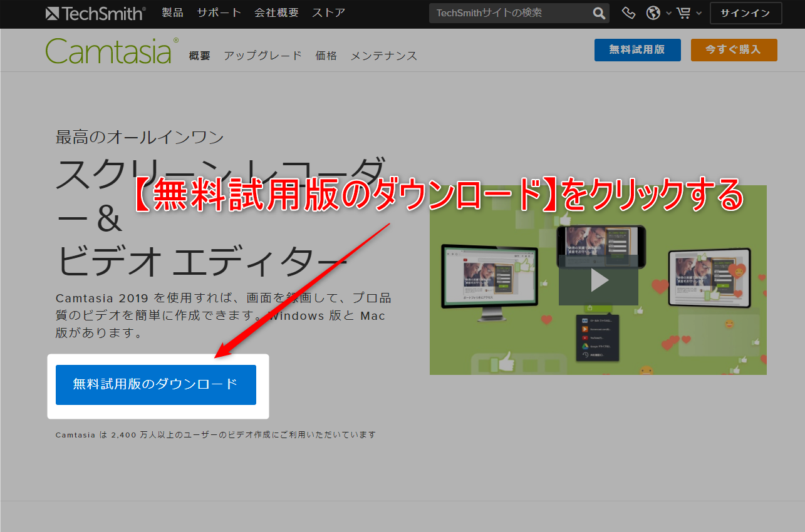Open the globe language selector
This screenshot has width=805, height=532.
(653, 13)
